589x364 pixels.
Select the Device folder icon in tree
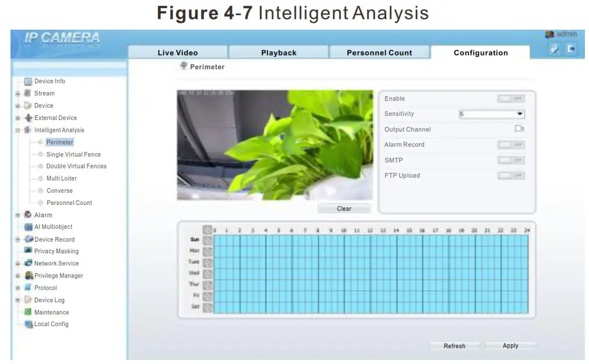click(x=28, y=105)
